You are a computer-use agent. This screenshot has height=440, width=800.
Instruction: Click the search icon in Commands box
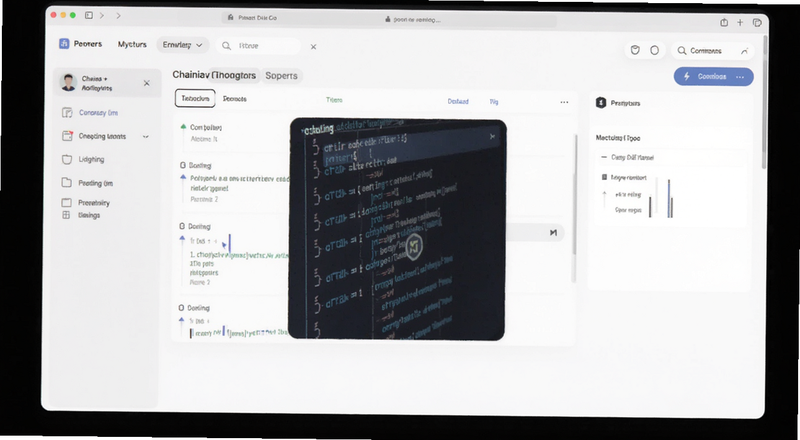click(x=682, y=51)
